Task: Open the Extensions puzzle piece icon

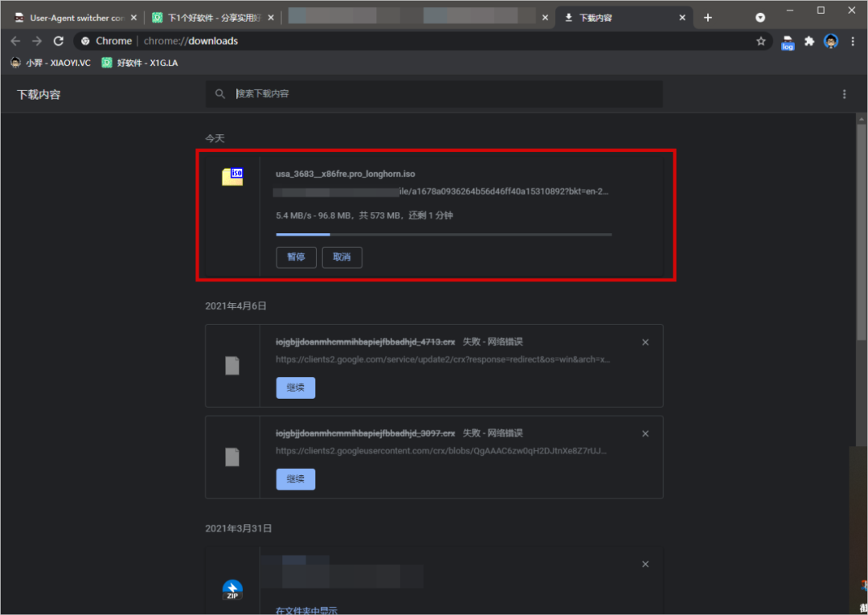Action: coord(809,41)
